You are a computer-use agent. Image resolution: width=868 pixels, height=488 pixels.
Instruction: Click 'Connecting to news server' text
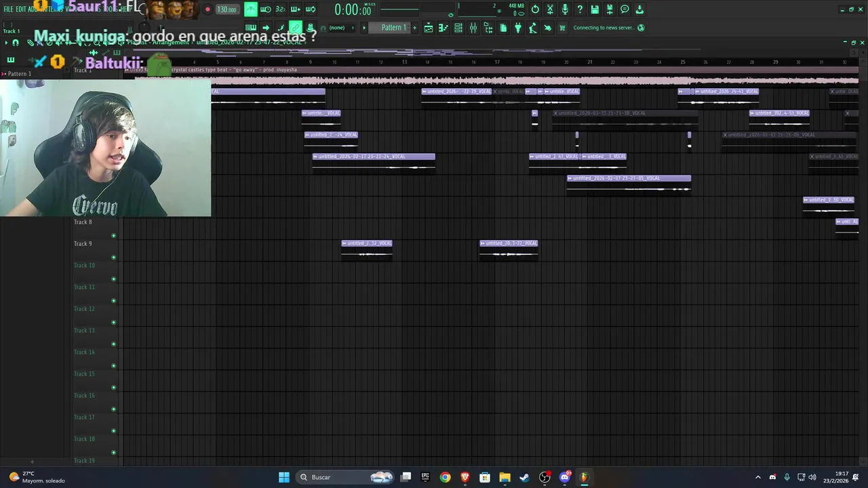(x=604, y=28)
